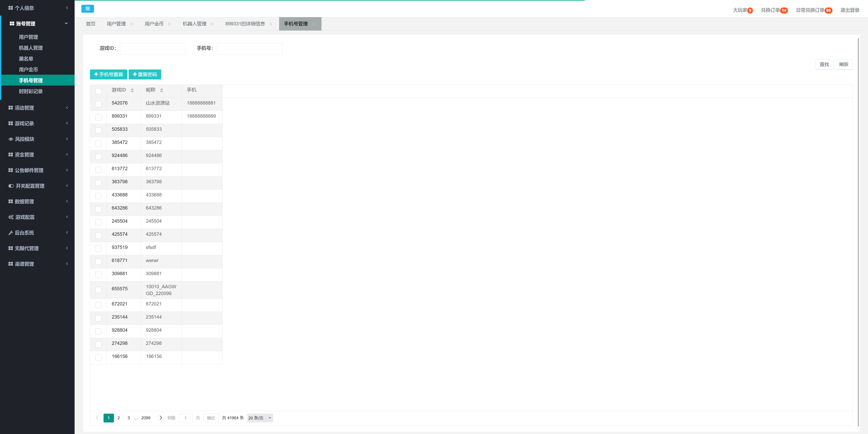Check the row for game ID 937519
The image size is (868, 434).
[98, 248]
